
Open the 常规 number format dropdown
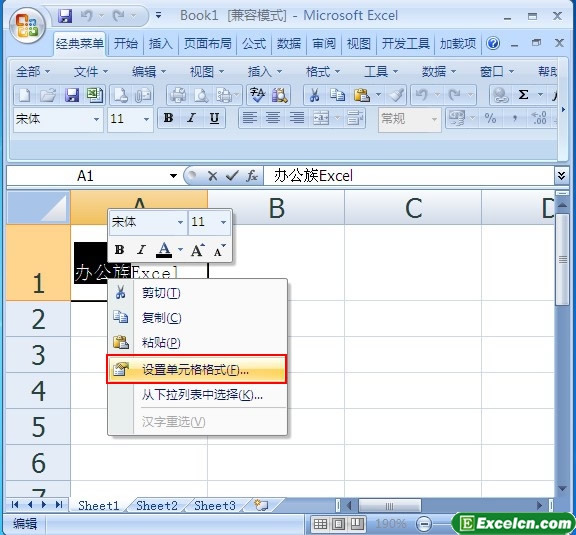[x=434, y=119]
